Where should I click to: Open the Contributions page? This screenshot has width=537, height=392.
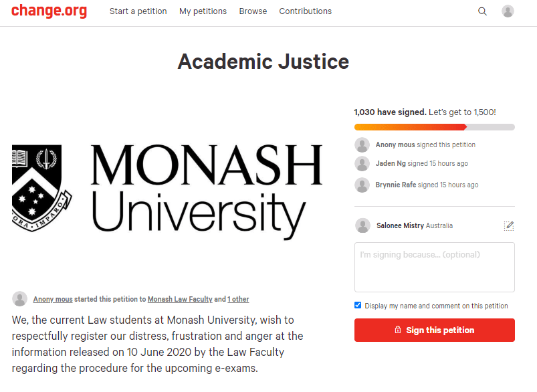[305, 11]
